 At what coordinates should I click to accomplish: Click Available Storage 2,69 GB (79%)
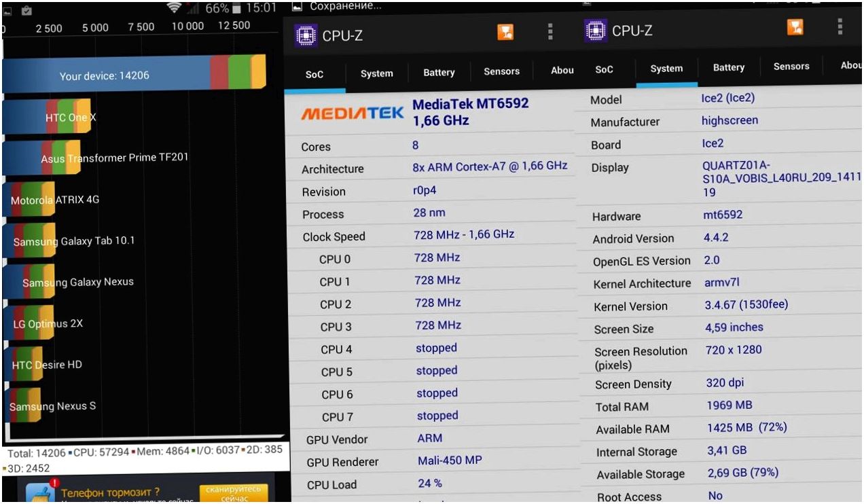tap(743, 473)
